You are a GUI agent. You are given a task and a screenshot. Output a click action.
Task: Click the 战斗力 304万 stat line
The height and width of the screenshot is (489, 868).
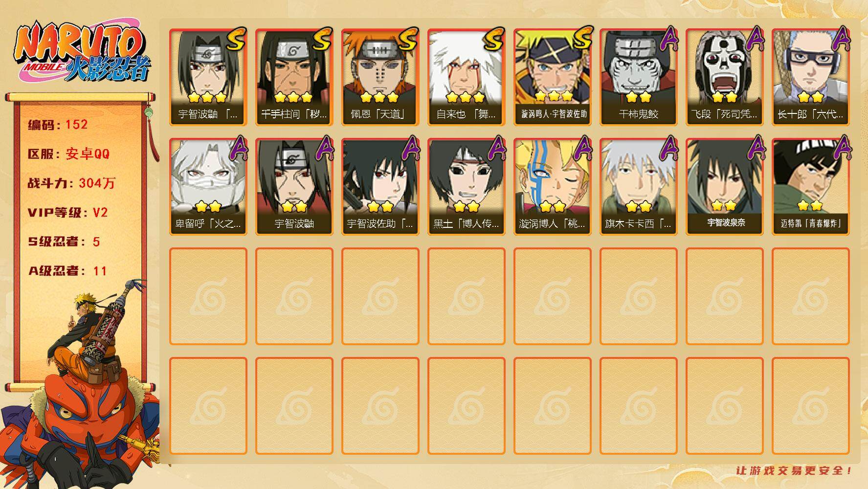(x=71, y=183)
